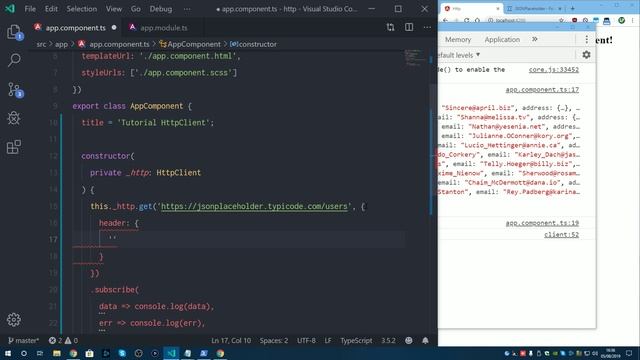Open the Go menu
The width and height of the screenshot is (640, 360).
[x=136, y=9]
